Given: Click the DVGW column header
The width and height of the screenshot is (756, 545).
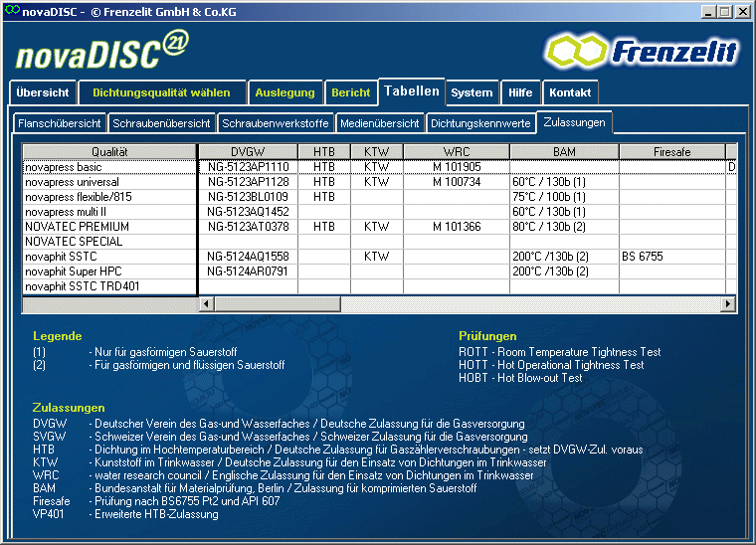Looking at the screenshot, I should 248,151.
